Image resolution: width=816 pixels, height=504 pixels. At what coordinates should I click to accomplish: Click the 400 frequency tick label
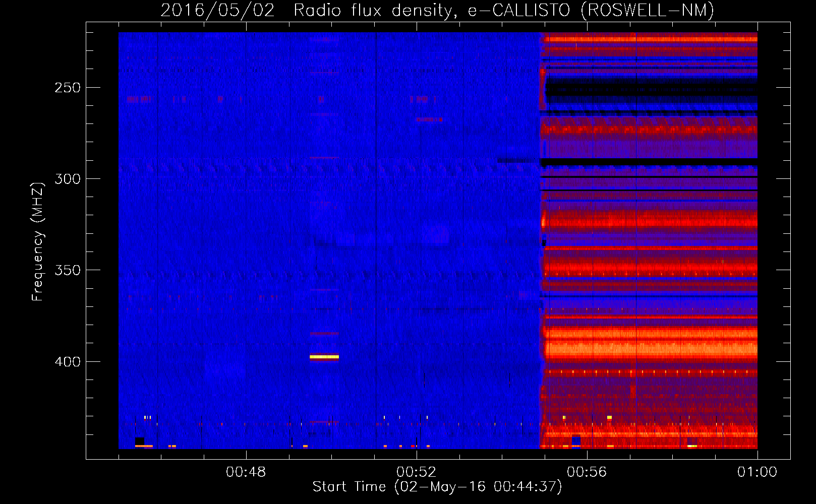click(68, 362)
